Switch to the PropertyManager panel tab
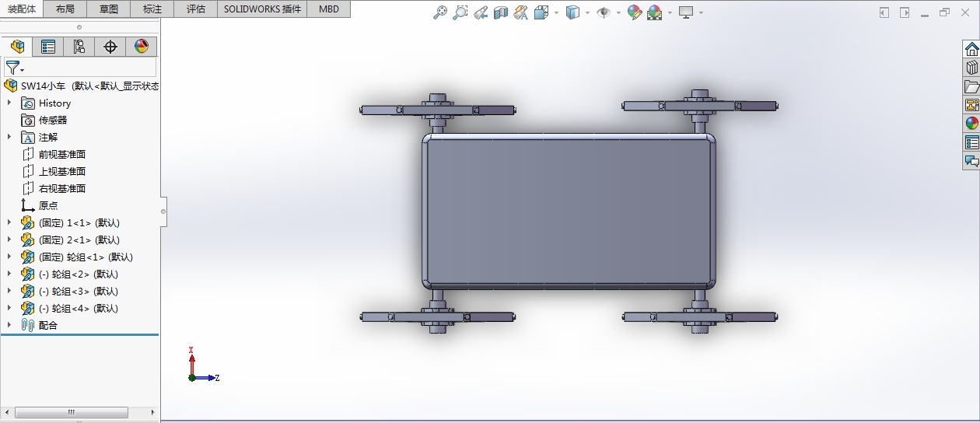980x423 pixels. [x=48, y=47]
